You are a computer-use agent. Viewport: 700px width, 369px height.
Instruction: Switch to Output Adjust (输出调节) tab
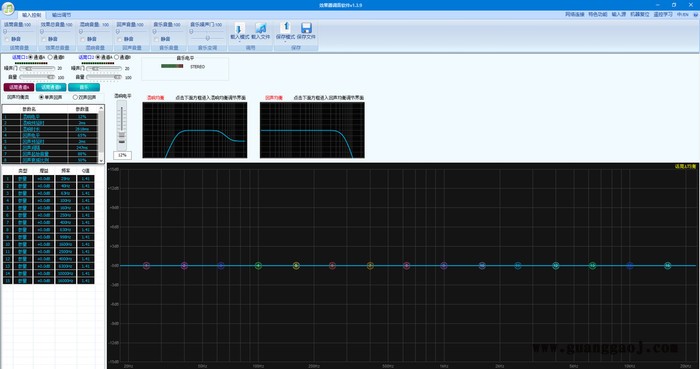pos(61,15)
